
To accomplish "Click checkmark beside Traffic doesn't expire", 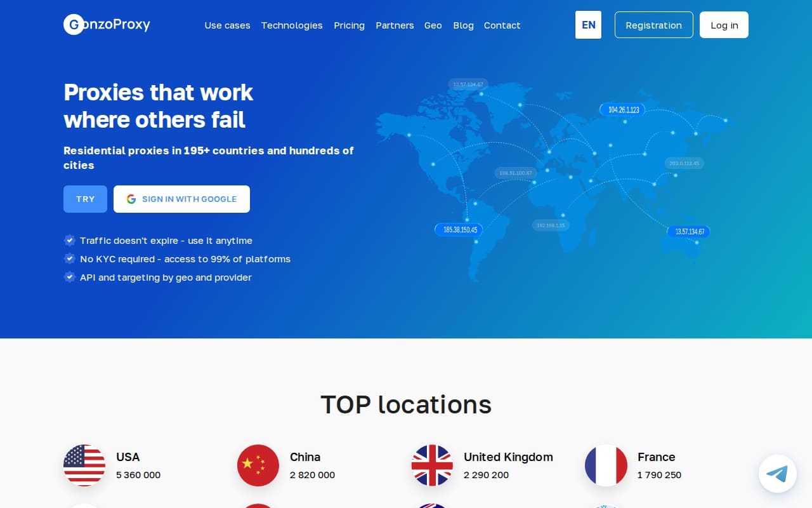I will 70,240.
